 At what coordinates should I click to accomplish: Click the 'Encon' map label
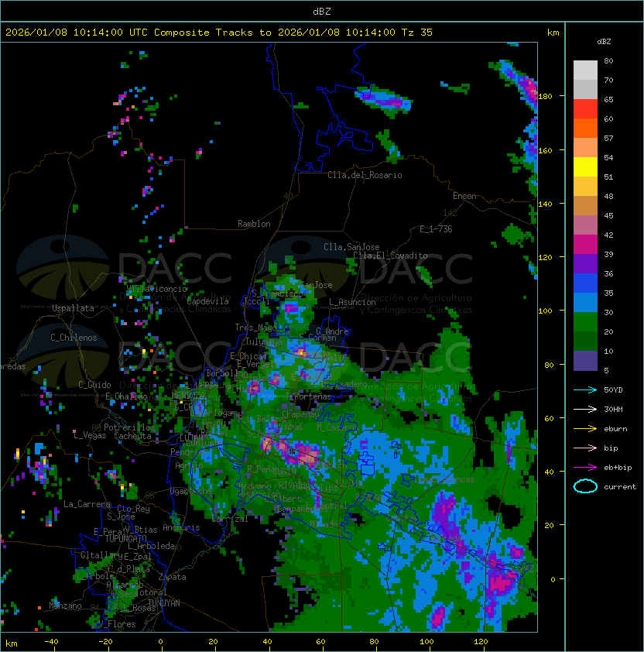point(464,196)
